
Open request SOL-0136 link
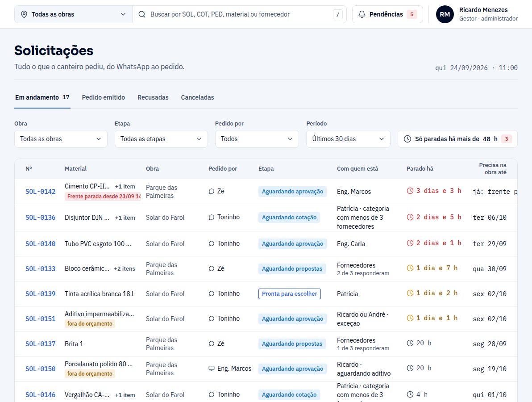tap(40, 218)
